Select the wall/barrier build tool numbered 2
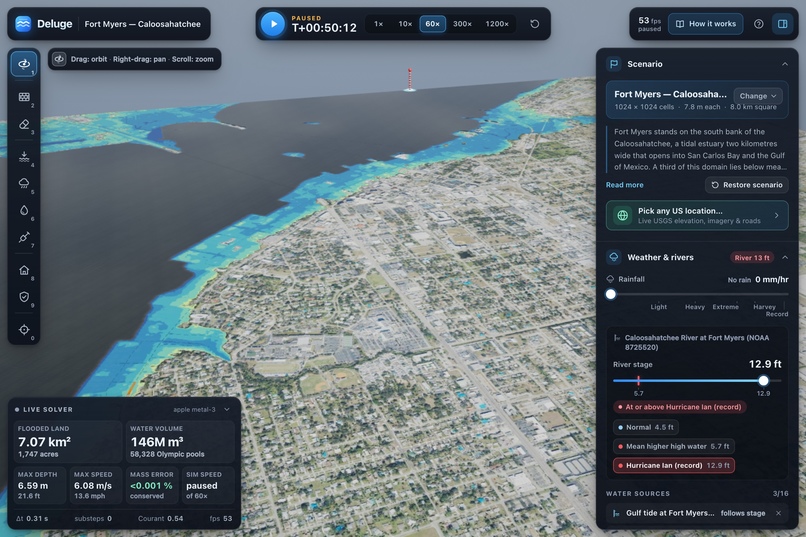The image size is (806, 537). point(24,97)
